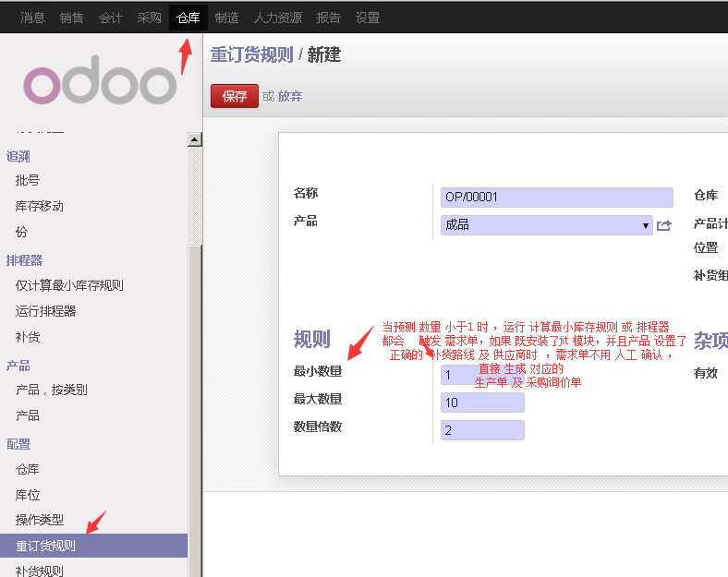Click the 名称 input field OP/00001

click(x=557, y=198)
